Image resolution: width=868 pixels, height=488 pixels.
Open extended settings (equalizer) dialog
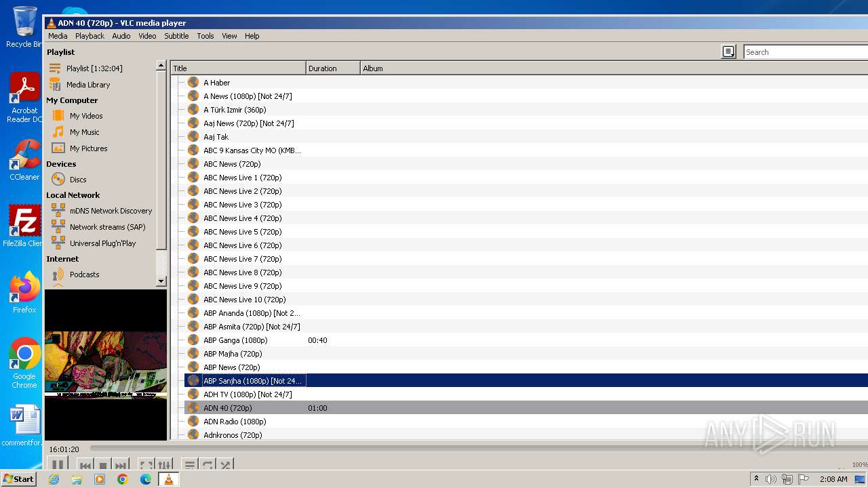click(165, 465)
